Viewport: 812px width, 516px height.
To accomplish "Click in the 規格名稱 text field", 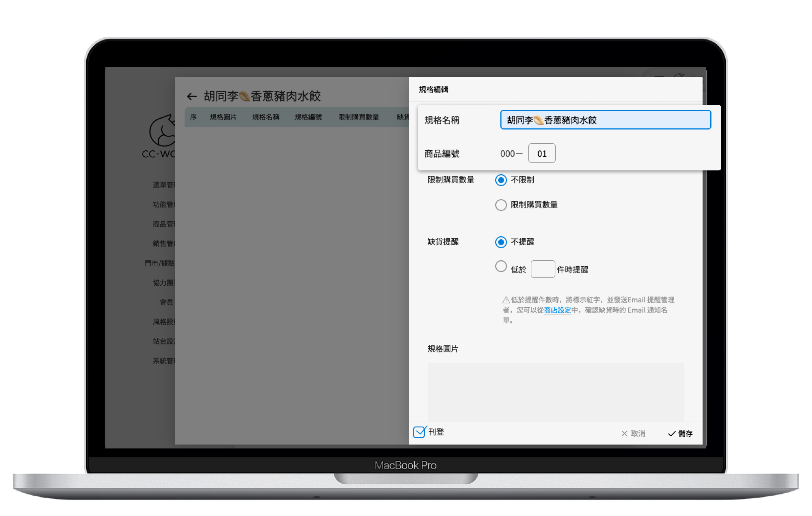I will click(605, 120).
